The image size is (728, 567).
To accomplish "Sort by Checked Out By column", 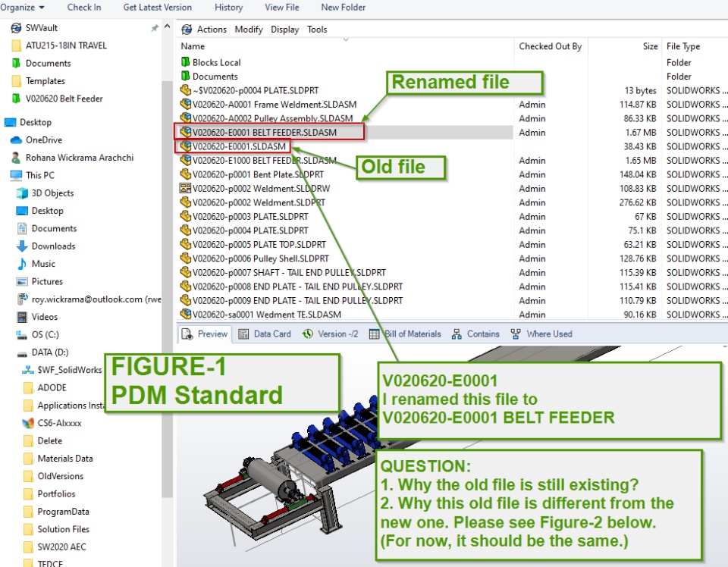I will (x=551, y=46).
